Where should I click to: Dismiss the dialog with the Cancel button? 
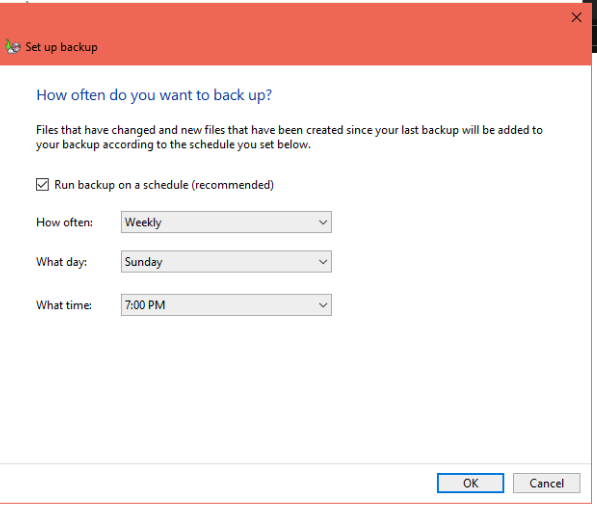pyautogui.click(x=546, y=483)
